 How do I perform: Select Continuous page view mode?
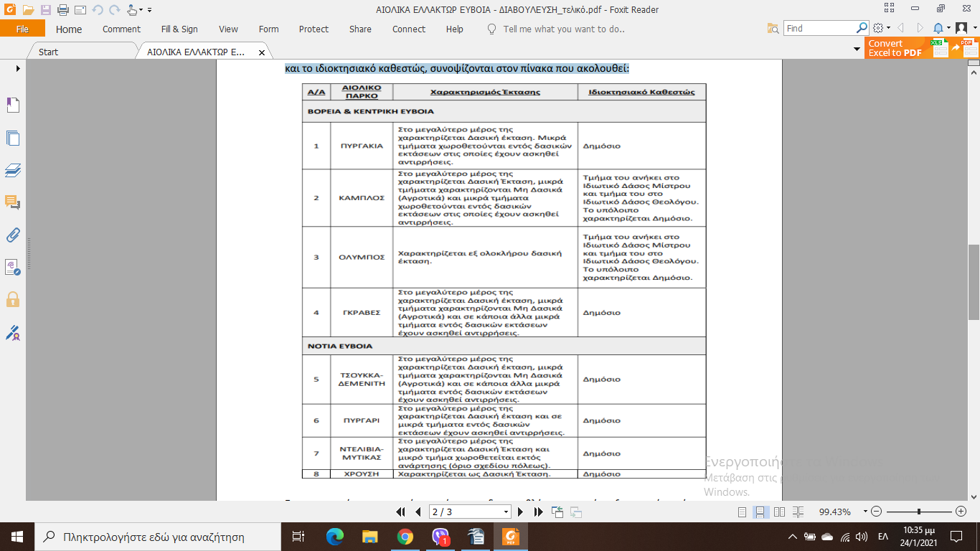760,512
